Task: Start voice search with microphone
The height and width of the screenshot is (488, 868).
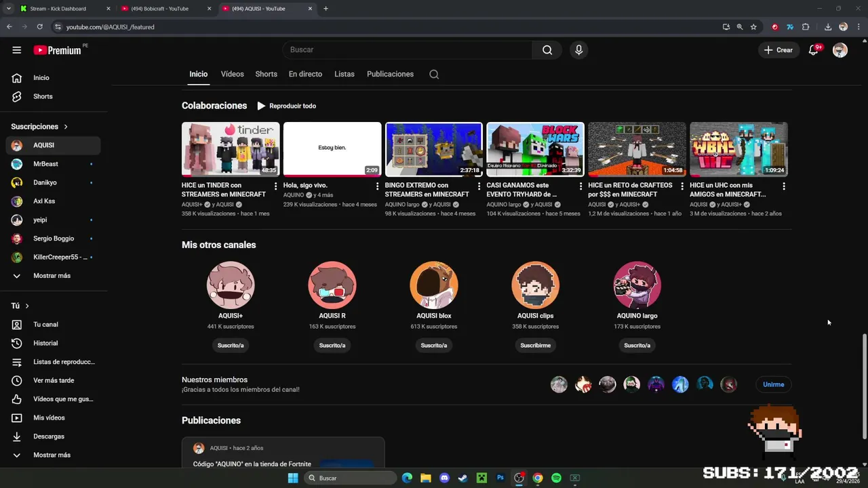Action: 578,49
